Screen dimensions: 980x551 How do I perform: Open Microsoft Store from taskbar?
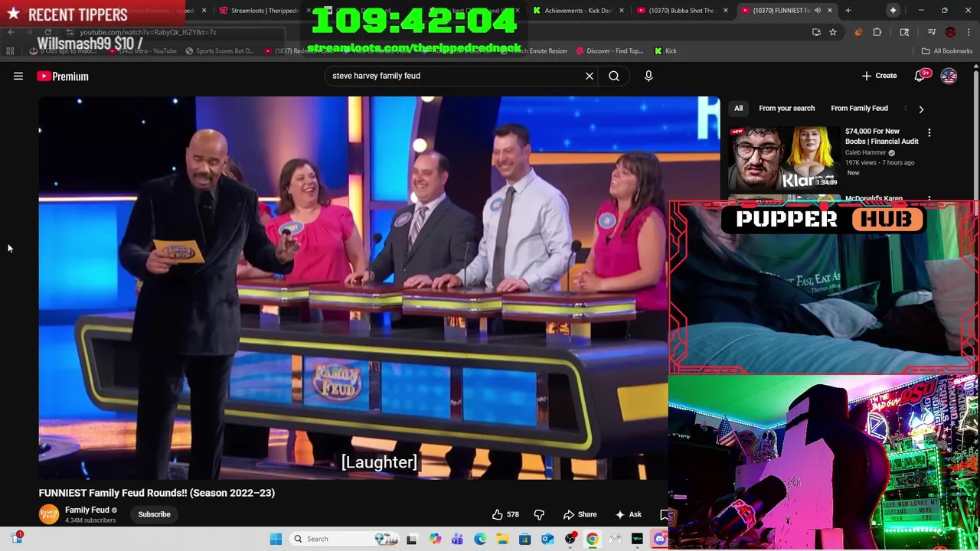click(524, 539)
